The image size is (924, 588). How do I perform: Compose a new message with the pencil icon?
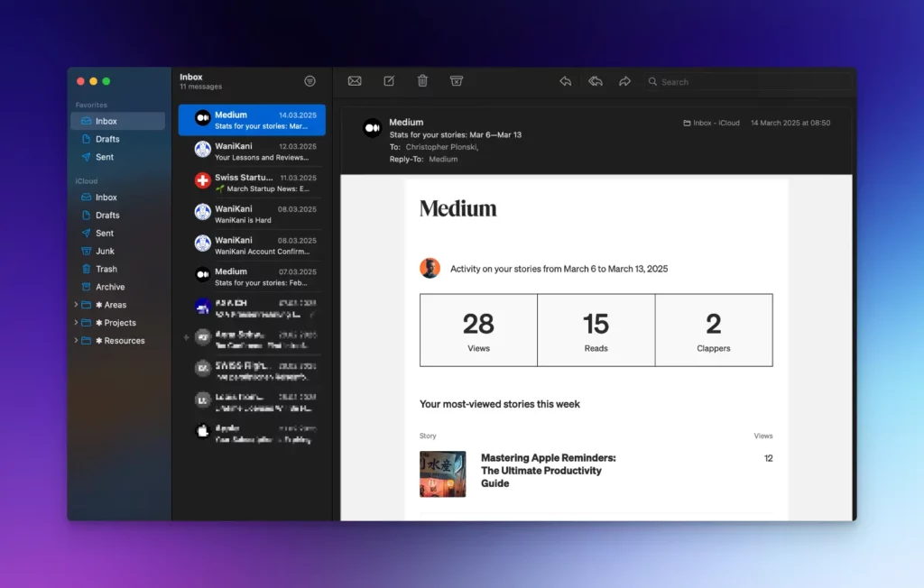(389, 81)
